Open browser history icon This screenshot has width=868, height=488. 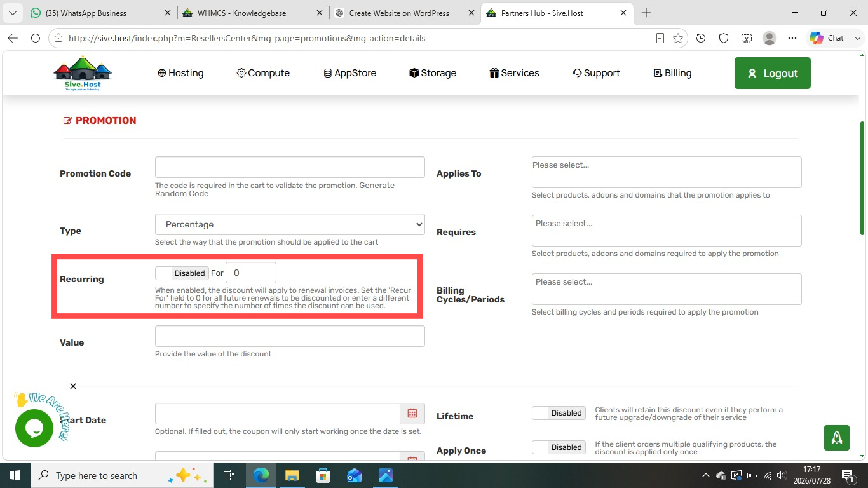pos(701,38)
